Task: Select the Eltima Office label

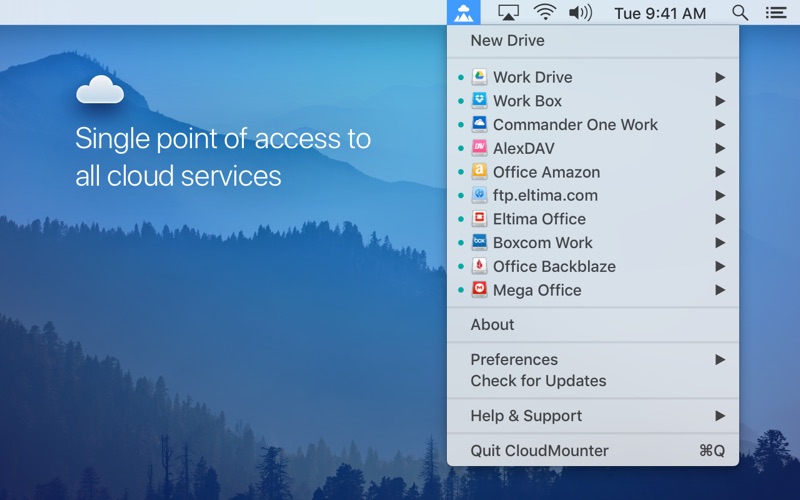Action: click(539, 219)
